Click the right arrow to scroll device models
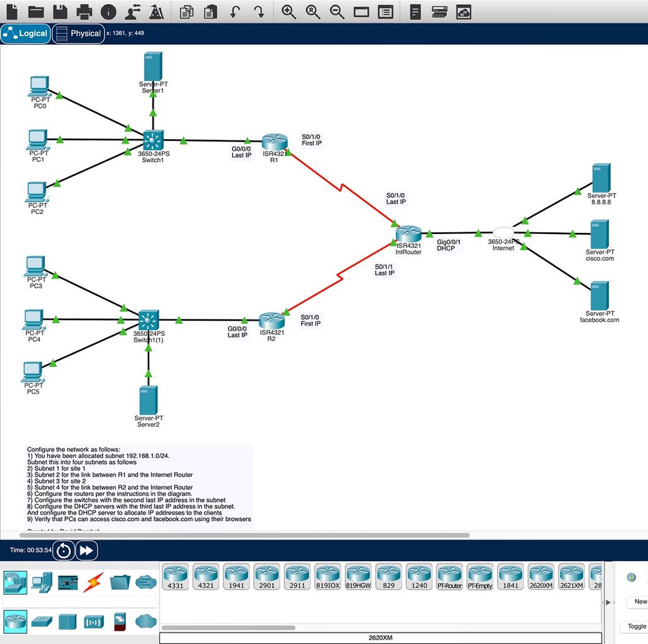The width and height of the screenshot is (648, 644). (608, 602)
